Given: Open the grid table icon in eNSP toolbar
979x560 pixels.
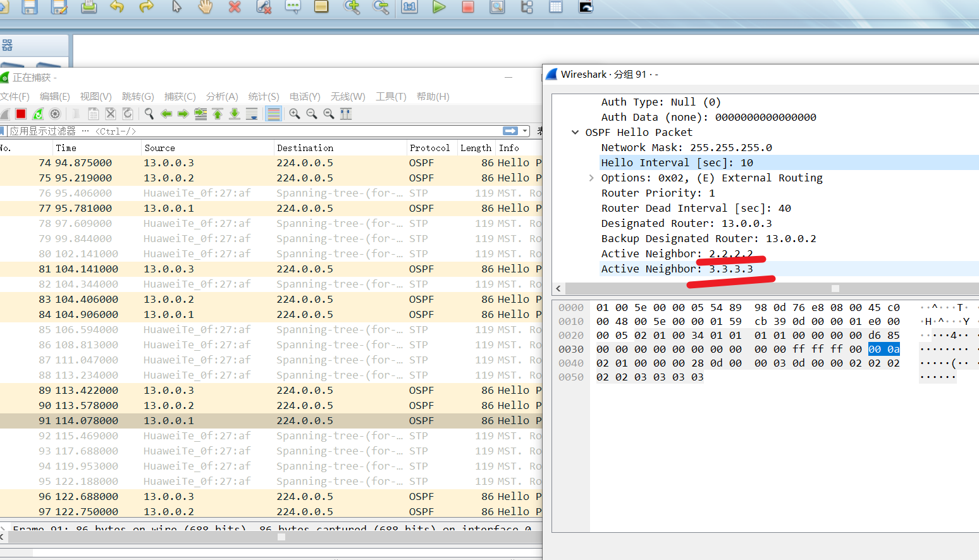Looking at the screenshot, I should click(x=556, y=7).
